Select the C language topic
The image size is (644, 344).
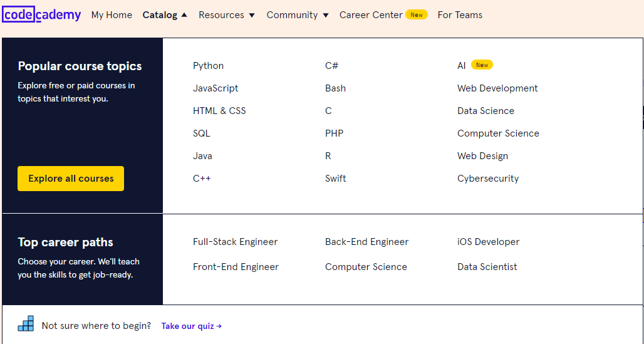coord(328,111)
